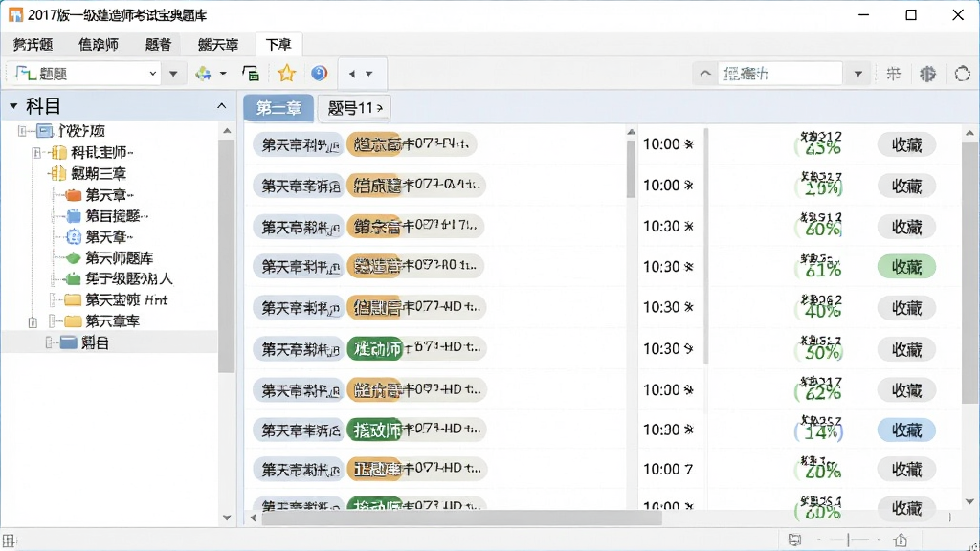This screenshot has height=551, width=980.
Task: Select the 第二章 tab
Action: 278,108
